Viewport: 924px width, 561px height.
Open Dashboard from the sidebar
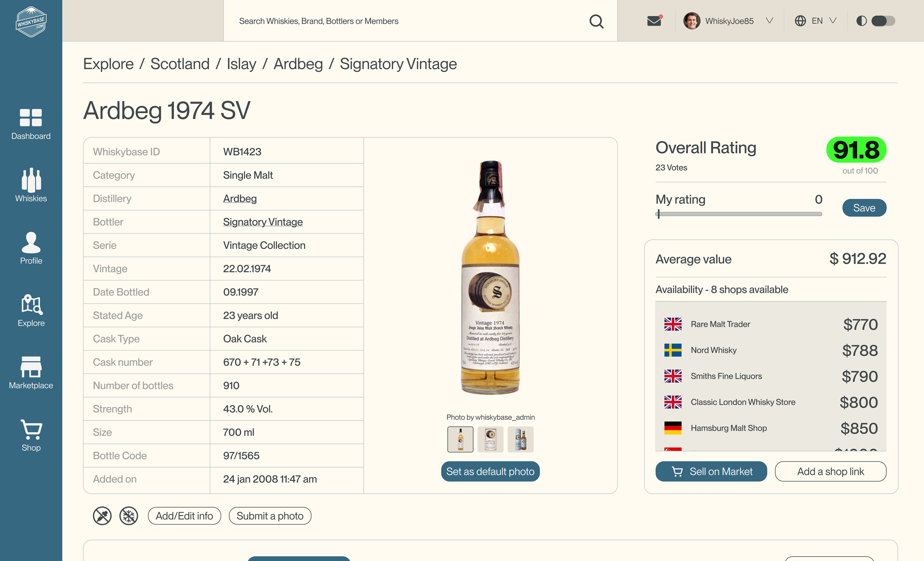(31, 124)
